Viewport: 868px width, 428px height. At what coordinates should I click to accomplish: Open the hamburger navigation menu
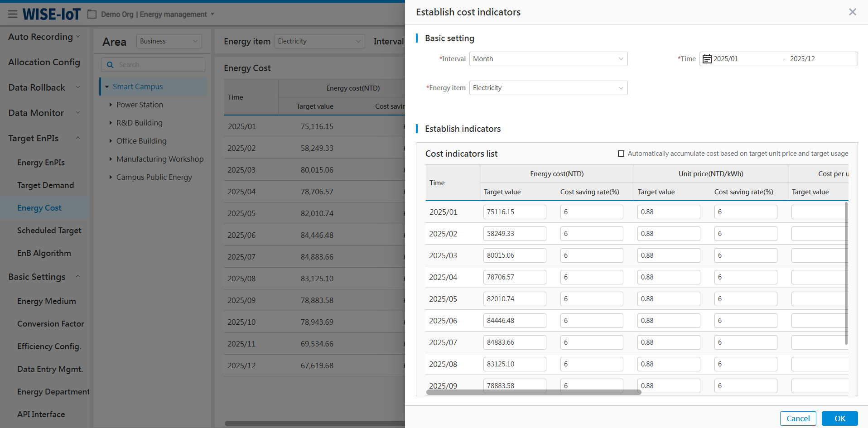click(13, 14)
